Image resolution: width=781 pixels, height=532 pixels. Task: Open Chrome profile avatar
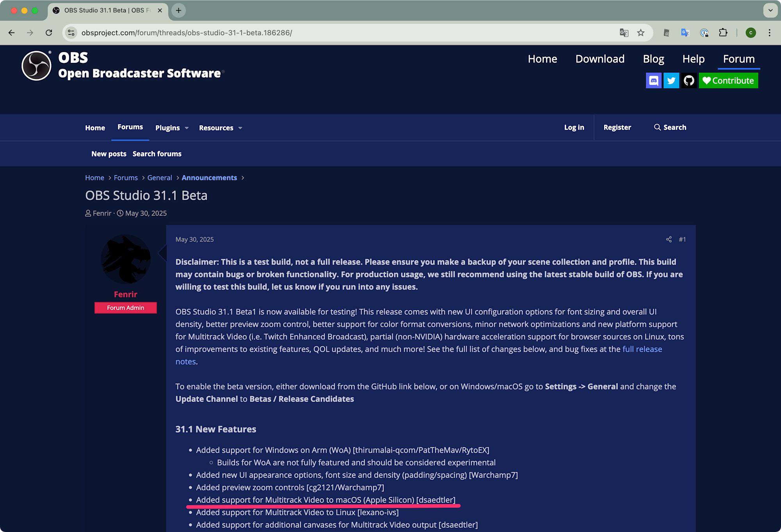[x=751, y=33]
